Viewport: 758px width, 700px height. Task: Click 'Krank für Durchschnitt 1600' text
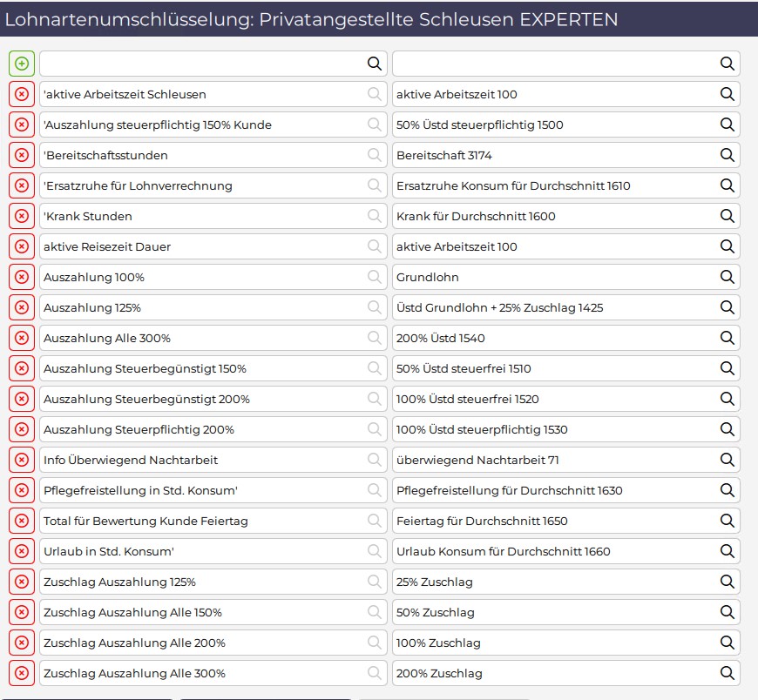[x=476, y=216]
